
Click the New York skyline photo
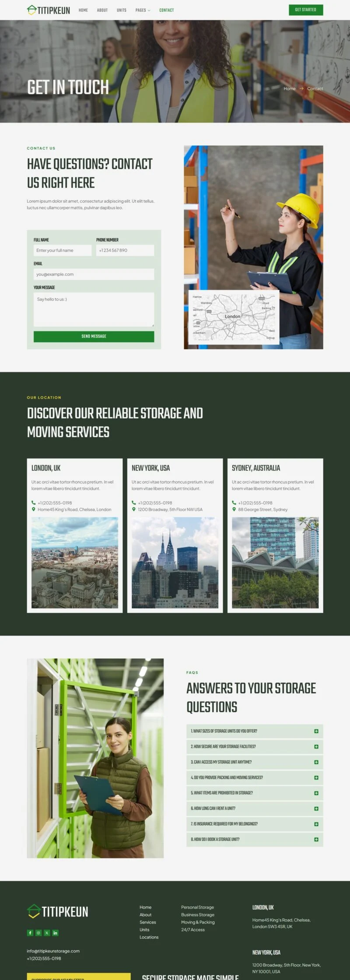(175, 563)
